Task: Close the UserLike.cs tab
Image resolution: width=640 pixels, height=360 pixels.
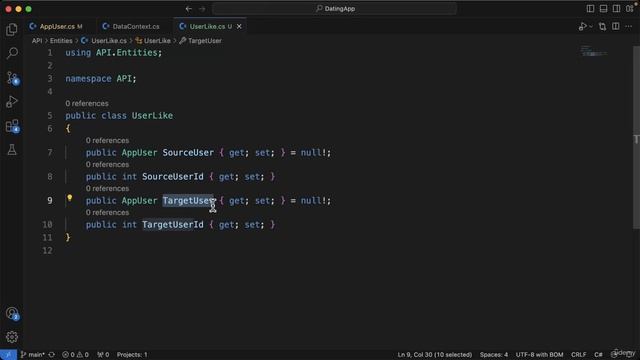Action: point(239,27)
